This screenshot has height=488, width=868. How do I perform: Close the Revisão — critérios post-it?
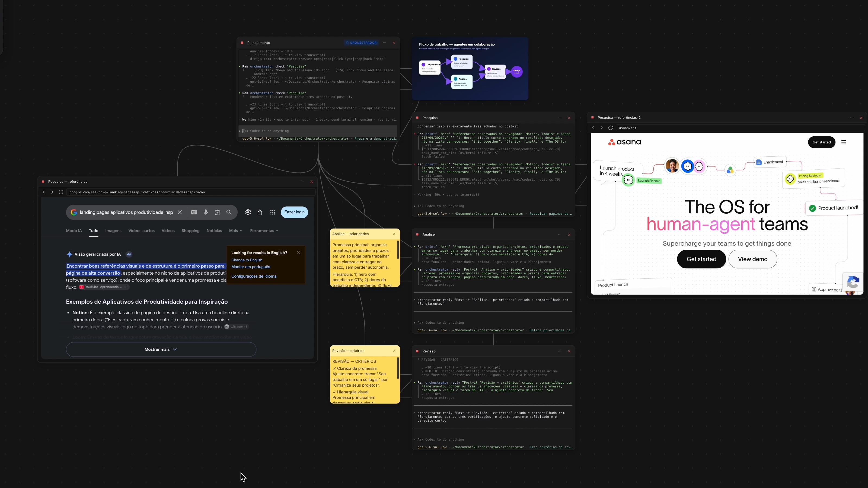pyautogui.click(x=394, y=351)
